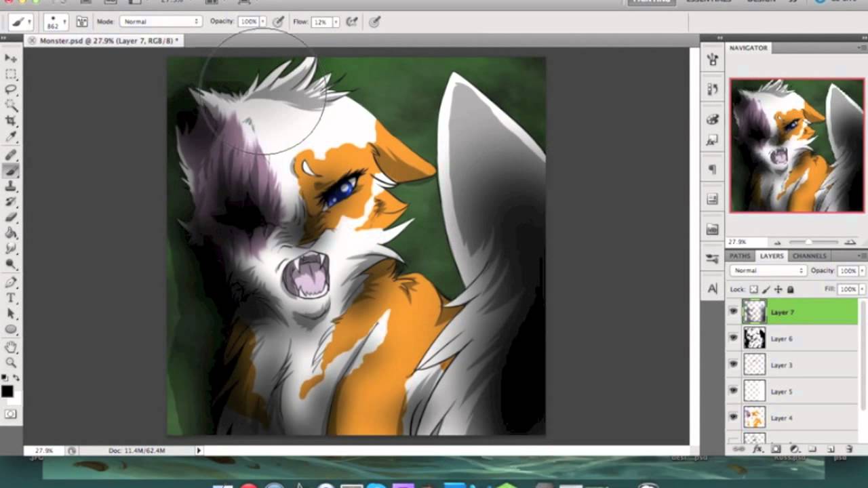Select the Path Selection tool
This screenshot has height=488, width=868.
[11, 314]
